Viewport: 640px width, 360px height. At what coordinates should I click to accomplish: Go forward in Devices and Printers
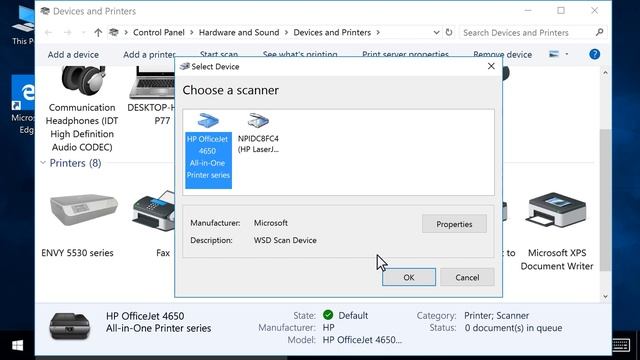coord(68,33)
